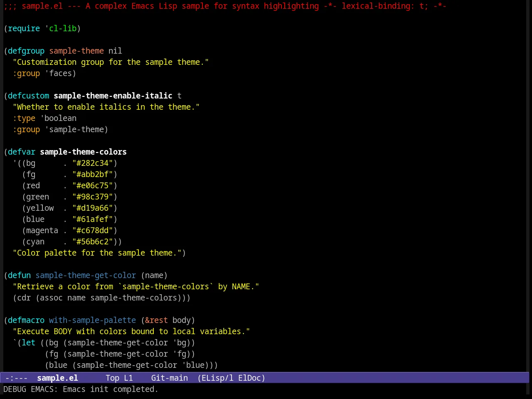Click "Color palette for the sample theme." docstring

[97, 253]
